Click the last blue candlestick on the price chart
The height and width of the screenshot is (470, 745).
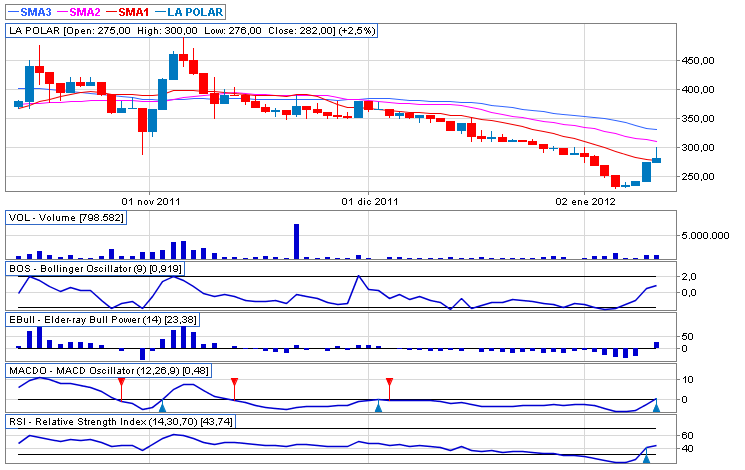657,158
